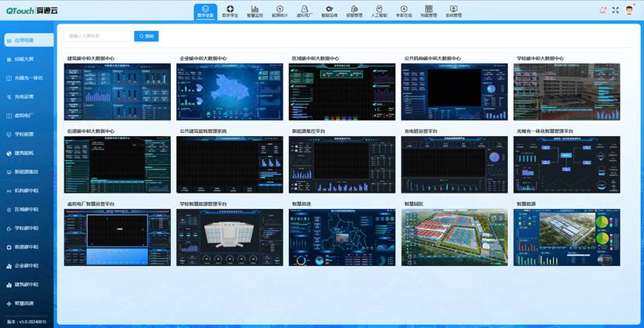Select 储能大屏 in the left sidebar
This screenshot has width=644, height=328.
tap(24, 59)
